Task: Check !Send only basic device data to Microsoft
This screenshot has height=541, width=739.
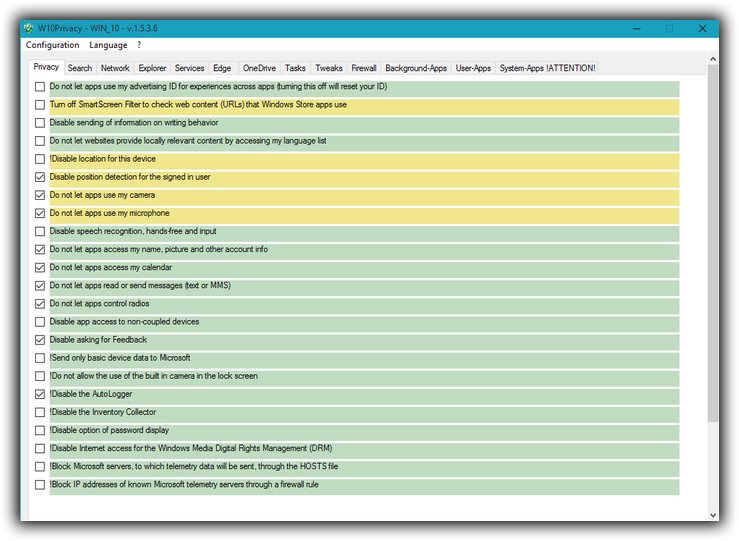Action: (40, 358)
